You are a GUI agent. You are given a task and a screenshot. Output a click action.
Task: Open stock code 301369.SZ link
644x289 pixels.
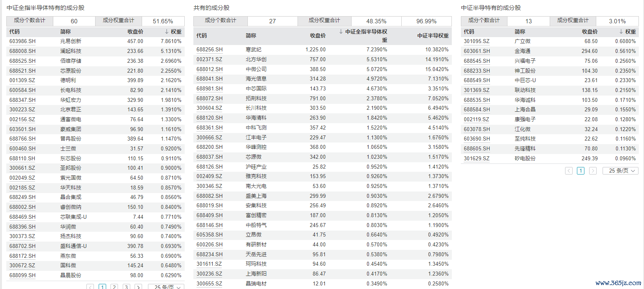(x=477, y=90)
